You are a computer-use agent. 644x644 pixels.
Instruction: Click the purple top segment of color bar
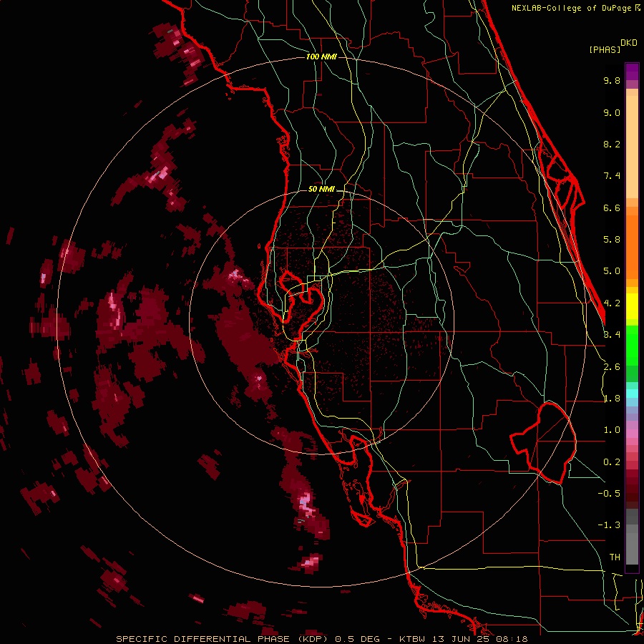coord(632,72)
